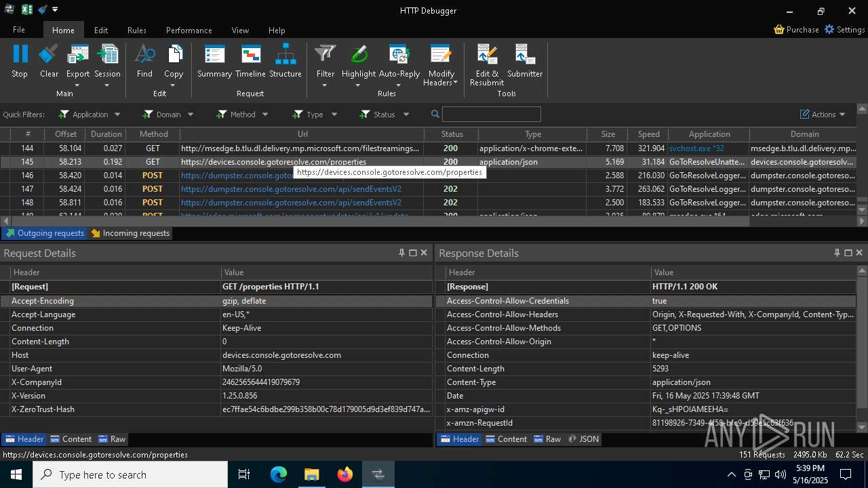868x488 pixels.
Task: Open the File menu
Action: click(19, 30)
